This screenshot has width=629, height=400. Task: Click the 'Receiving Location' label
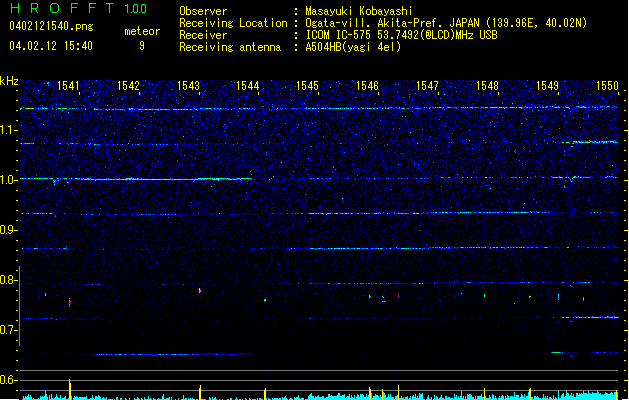233,23
